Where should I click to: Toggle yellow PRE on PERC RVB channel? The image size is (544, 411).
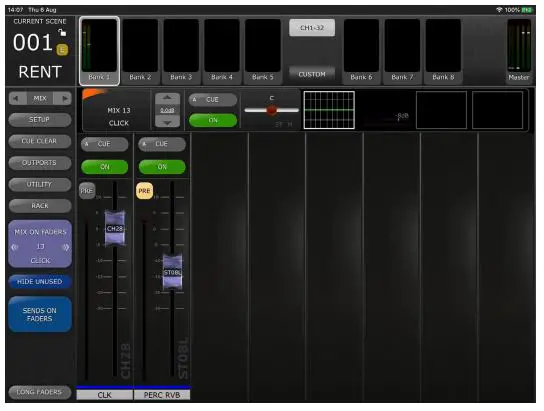[144, 191]
